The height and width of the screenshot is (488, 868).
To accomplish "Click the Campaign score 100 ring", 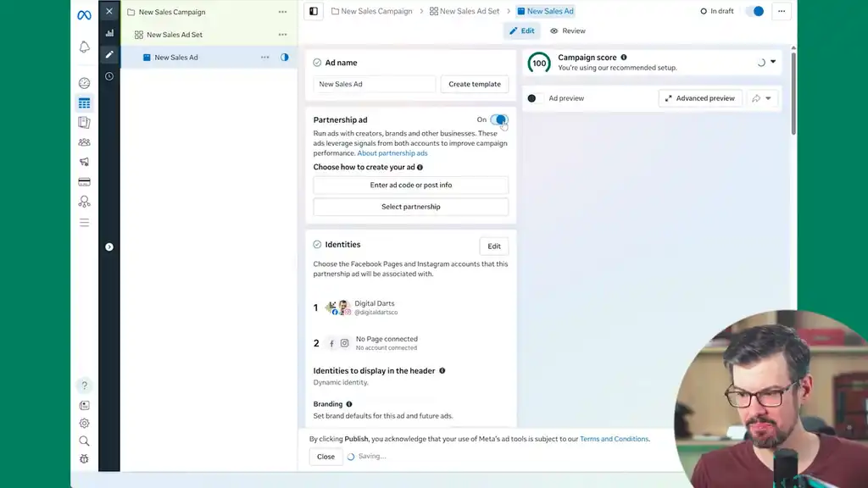I will point(539,63).
